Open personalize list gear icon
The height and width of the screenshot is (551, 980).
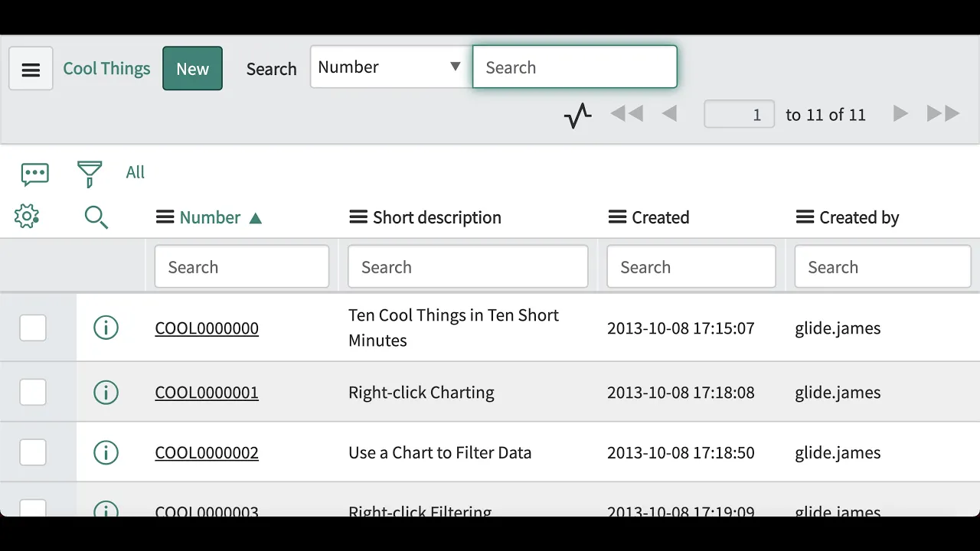pyautogui.click(x=27, y=217)
